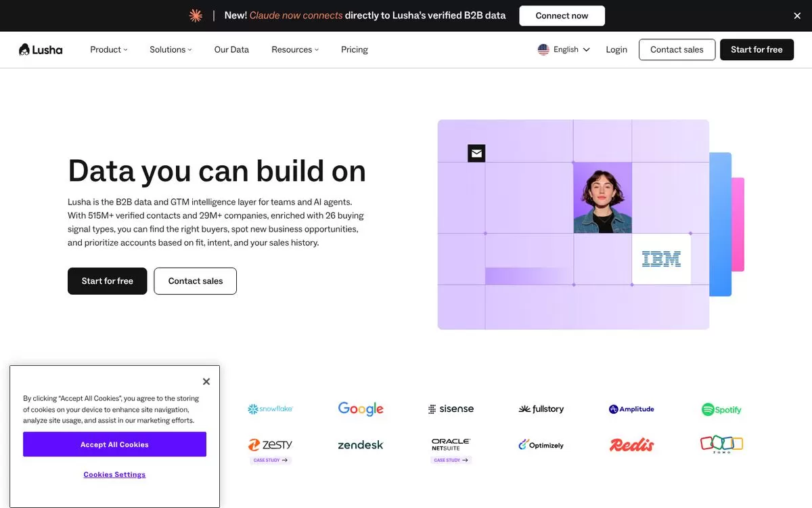Accept all cookies
Image resolution: width=812 pixels, height=508 pixels.
point(114,444)
